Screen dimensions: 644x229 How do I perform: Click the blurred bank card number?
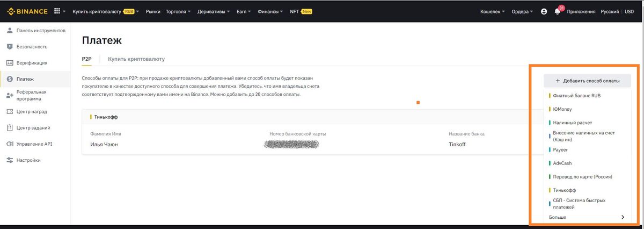coord(292,144)
